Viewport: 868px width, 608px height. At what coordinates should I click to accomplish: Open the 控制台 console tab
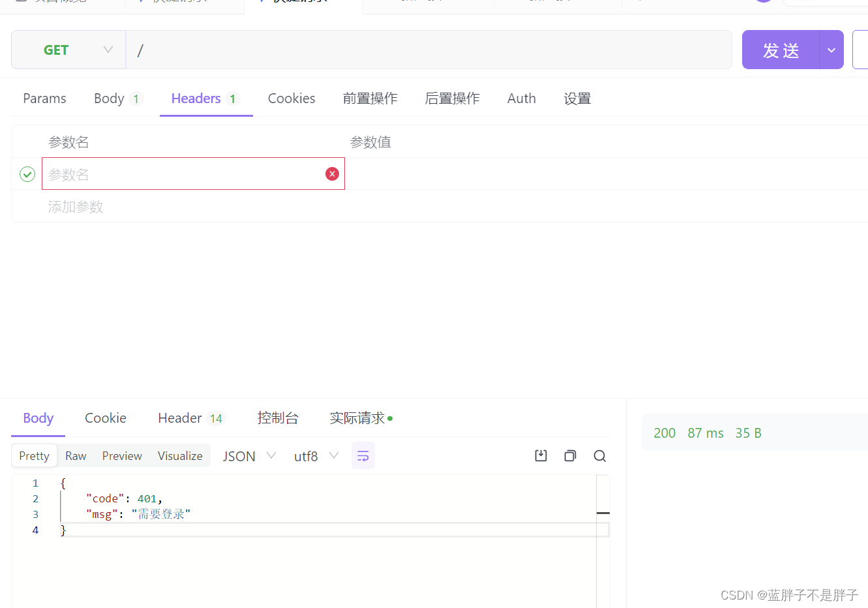[x=278, y=418]
